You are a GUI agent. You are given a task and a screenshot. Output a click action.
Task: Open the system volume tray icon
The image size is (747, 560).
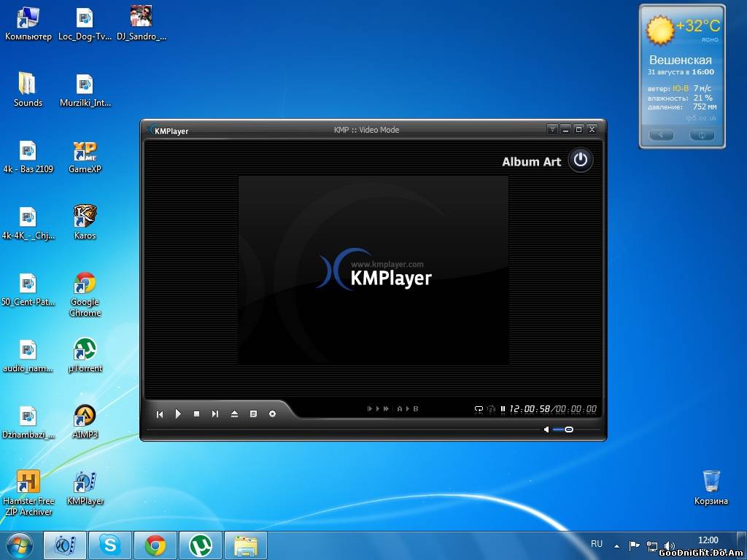[x=669, y=546]
